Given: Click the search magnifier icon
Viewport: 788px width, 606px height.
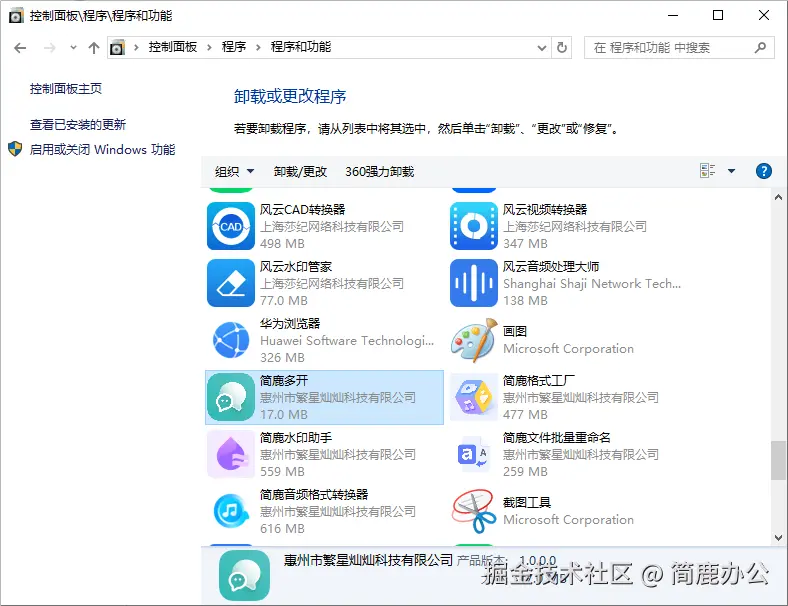Looking at the screenshot, I should [760, 48].
